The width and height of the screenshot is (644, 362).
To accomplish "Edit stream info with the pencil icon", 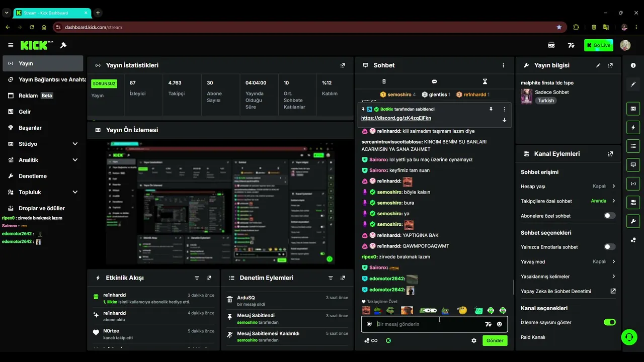I will [598, 65].
